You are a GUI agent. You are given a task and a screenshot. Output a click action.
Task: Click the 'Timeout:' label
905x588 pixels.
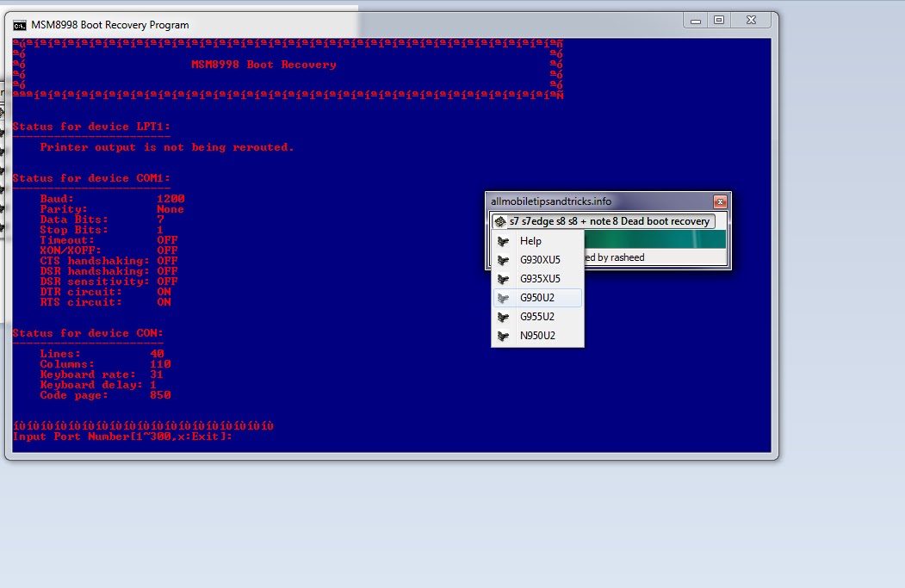(67, 240)
